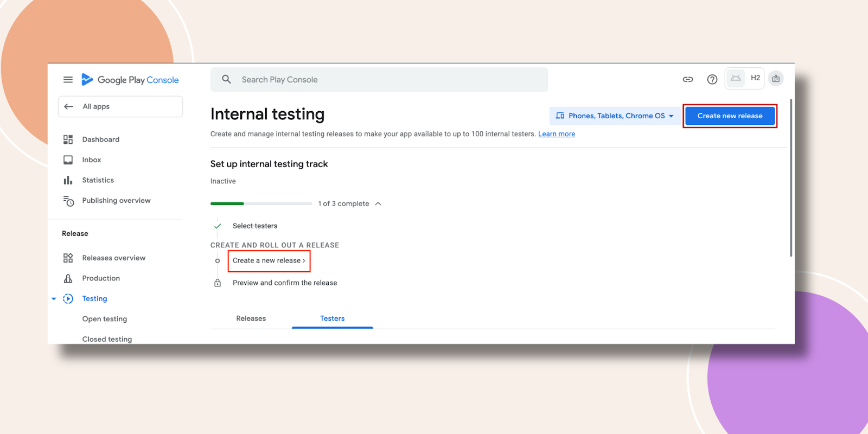The image size is (868, 434).
Task: Click the Testing play-circle icon
Action: pos(68,298)
